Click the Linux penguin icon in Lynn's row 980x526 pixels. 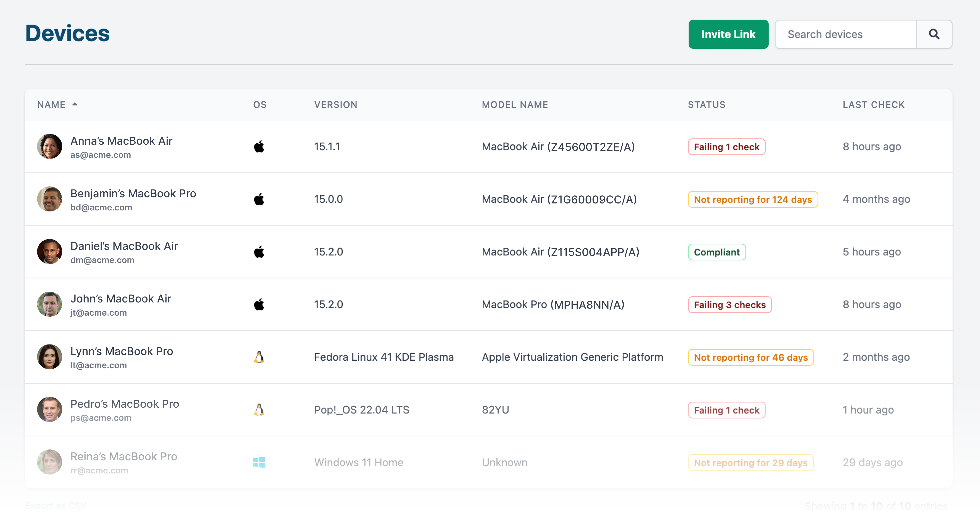(x=259, y=357)
